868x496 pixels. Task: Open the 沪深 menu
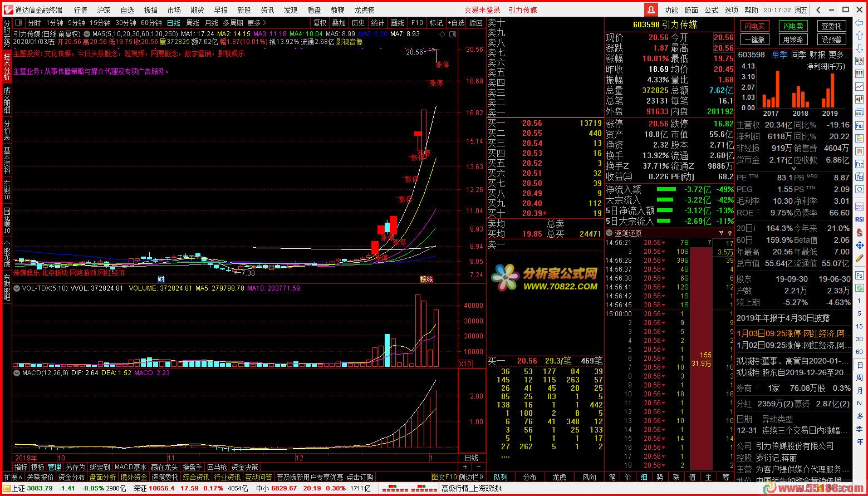coord(104,10)
